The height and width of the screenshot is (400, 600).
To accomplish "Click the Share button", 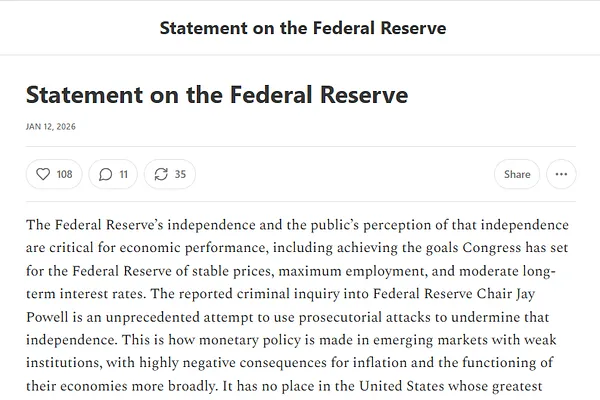I will coord(517,174).
